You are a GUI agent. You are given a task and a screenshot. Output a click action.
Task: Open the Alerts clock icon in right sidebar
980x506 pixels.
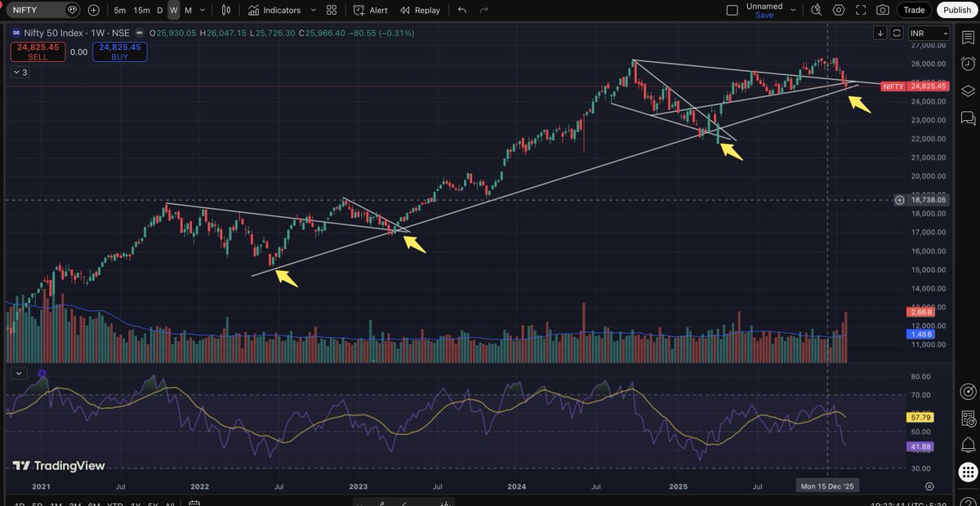coord(968,64)
